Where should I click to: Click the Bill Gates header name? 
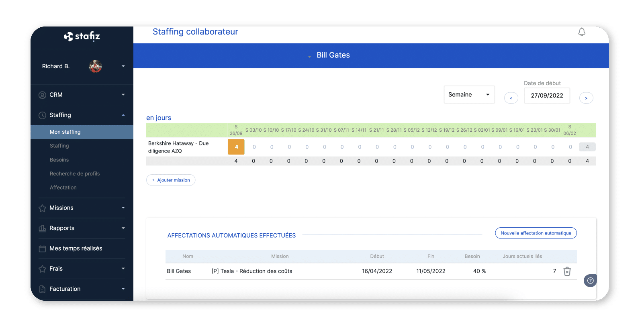(333, 55)
